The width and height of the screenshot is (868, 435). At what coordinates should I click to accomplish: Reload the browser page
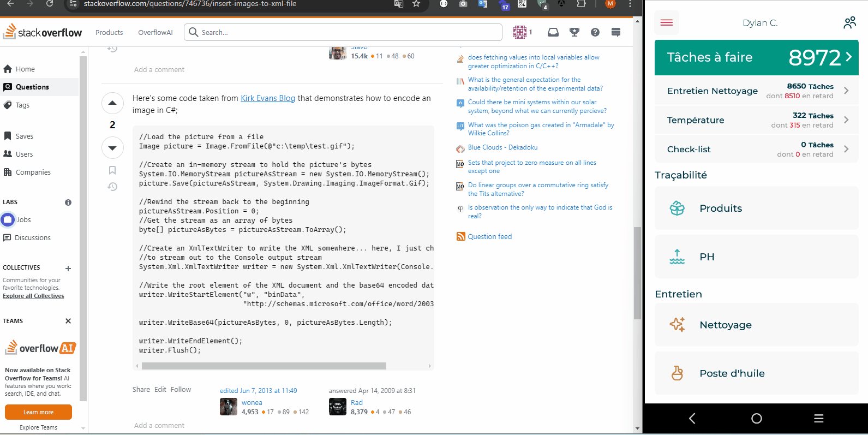(x=49, y=4)
